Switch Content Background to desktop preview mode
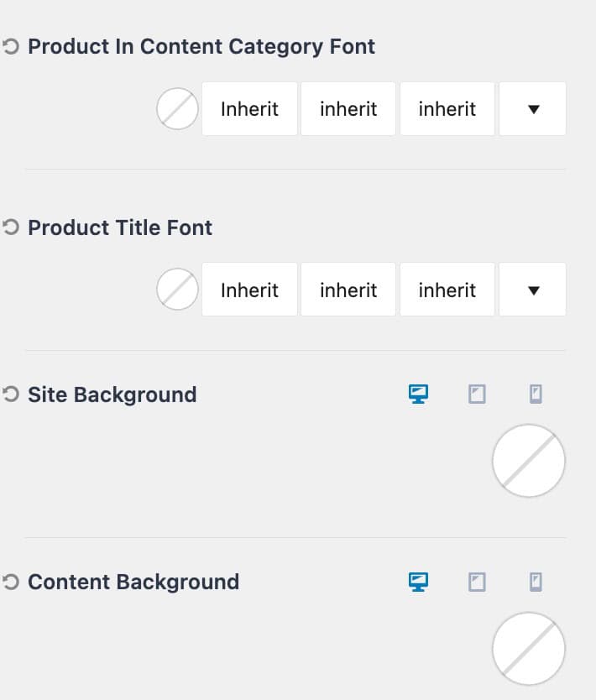Screen dimensions: 596x700 (x=418, y=581)
